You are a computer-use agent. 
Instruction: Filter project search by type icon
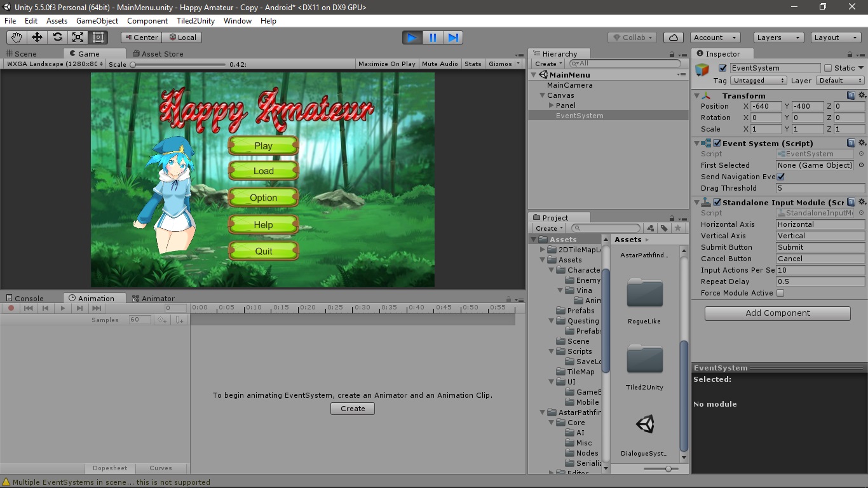[x=650, y=228]
